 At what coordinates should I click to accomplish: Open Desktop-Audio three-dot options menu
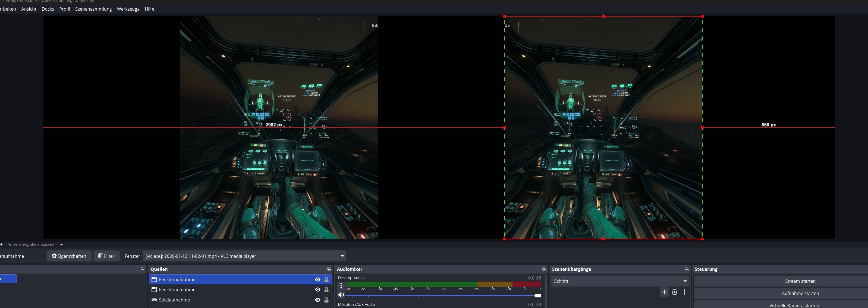pos(341,286)
